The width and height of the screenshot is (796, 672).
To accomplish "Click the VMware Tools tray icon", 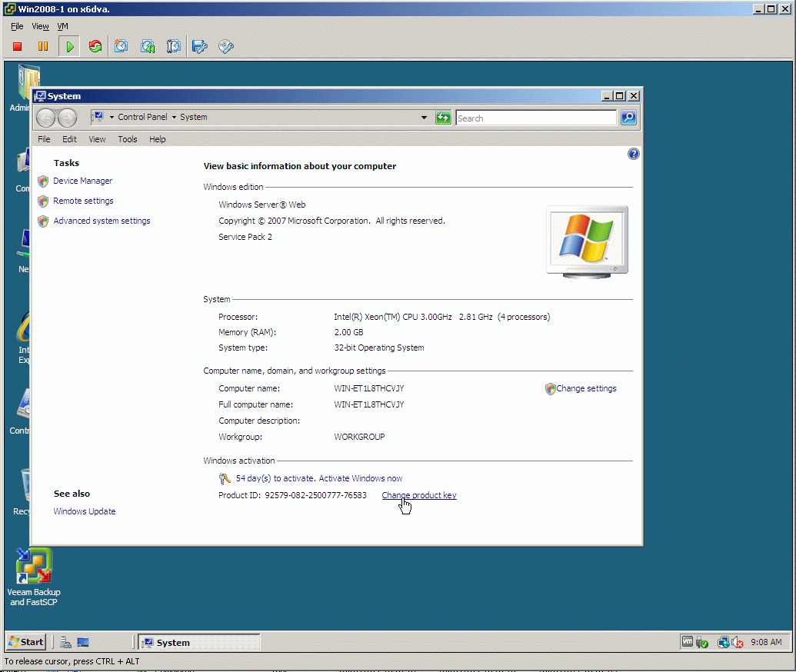I will click(688, 642).
